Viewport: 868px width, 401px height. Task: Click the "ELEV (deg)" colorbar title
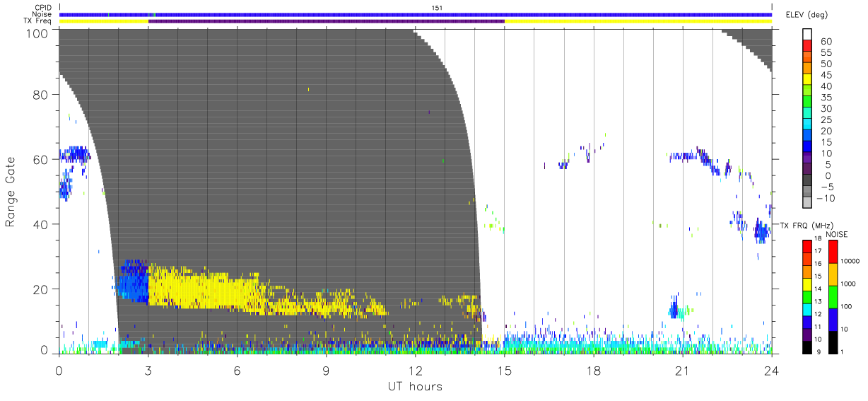(x=807, y=14)
